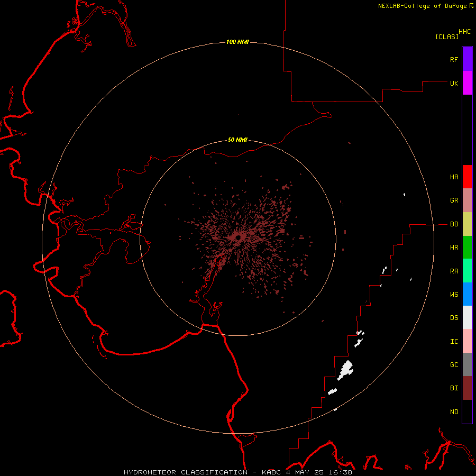Click the 50 NMI range ring label

[237, 140]
